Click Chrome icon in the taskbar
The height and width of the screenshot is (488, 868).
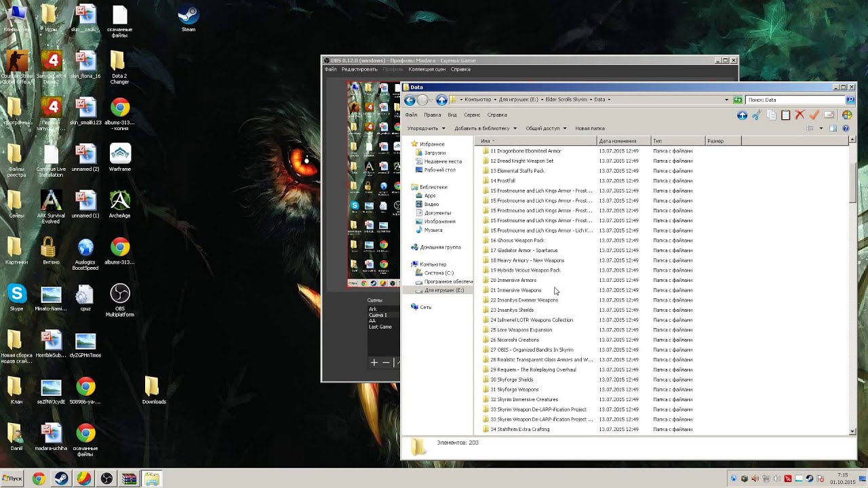39,479
